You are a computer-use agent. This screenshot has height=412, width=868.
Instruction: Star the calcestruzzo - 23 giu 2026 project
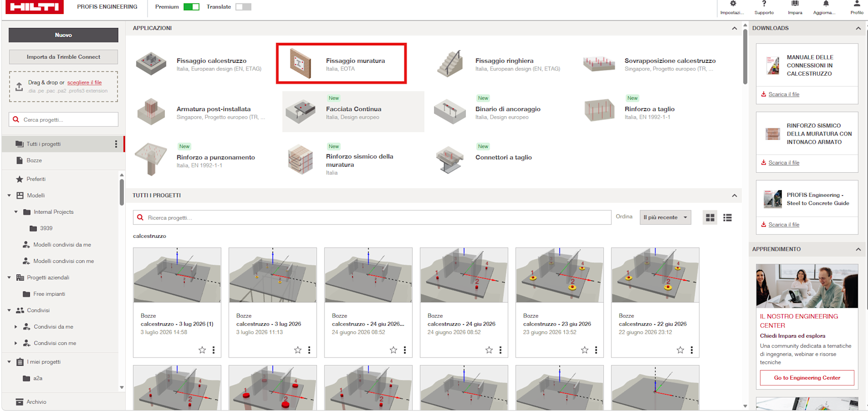tap(584, 350)
